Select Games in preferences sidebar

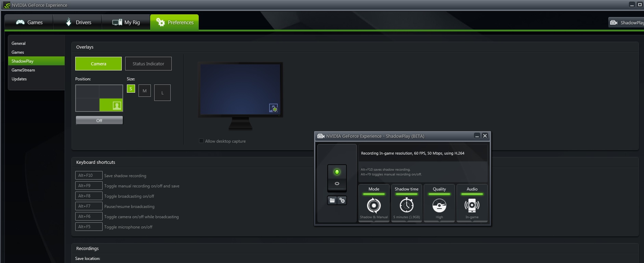coord(36,52)
